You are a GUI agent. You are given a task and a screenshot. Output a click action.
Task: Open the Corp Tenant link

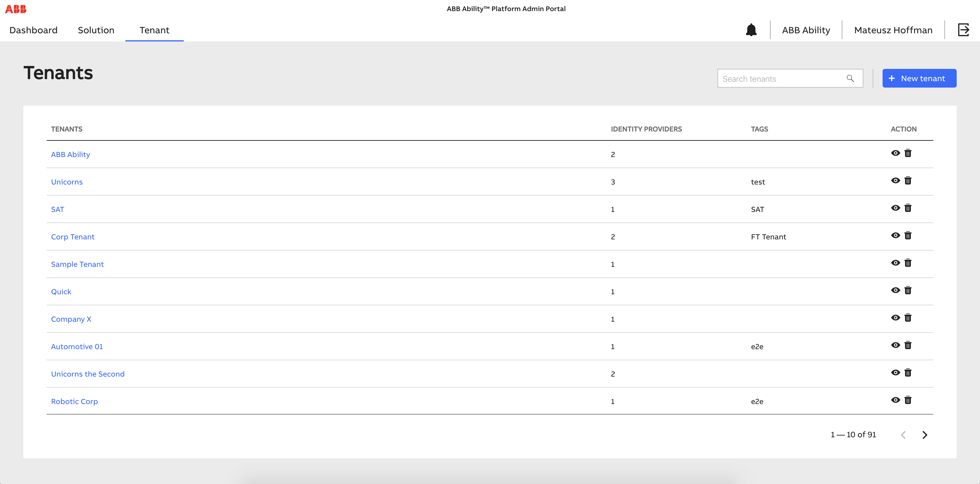(73, 237)
